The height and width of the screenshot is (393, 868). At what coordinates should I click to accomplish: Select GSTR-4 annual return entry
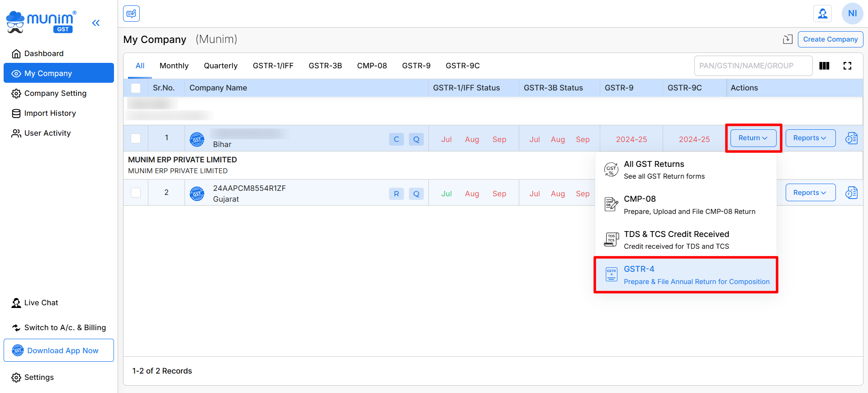686,275
